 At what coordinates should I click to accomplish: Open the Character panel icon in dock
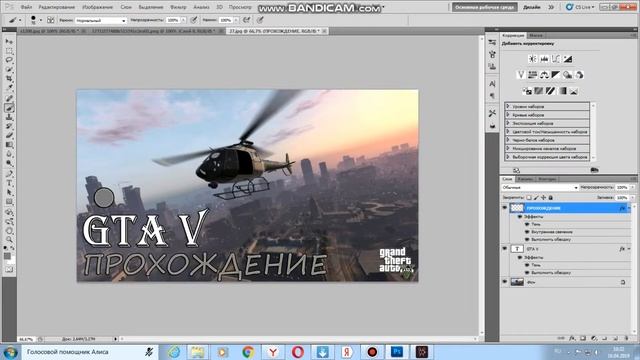(x=492, y=84)
